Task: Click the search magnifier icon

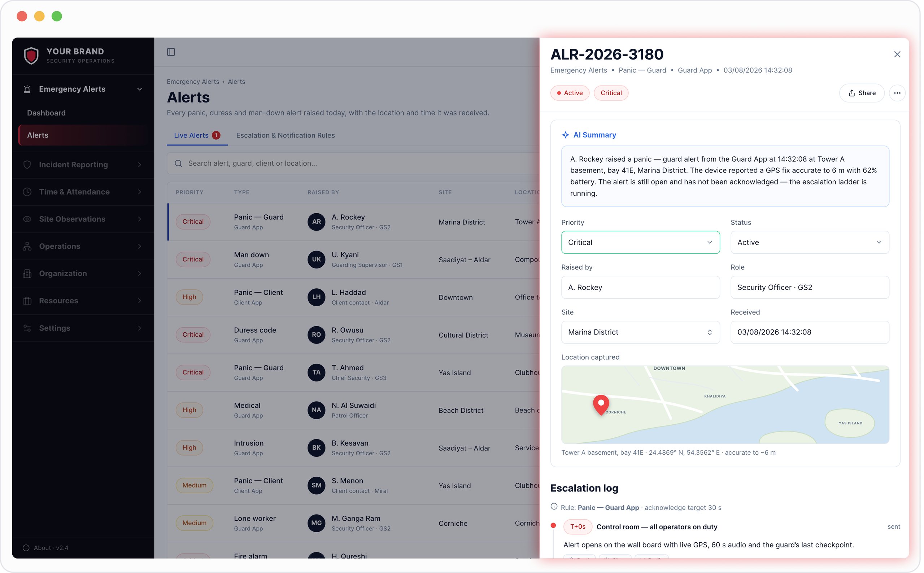Action: tap(178, 163)
